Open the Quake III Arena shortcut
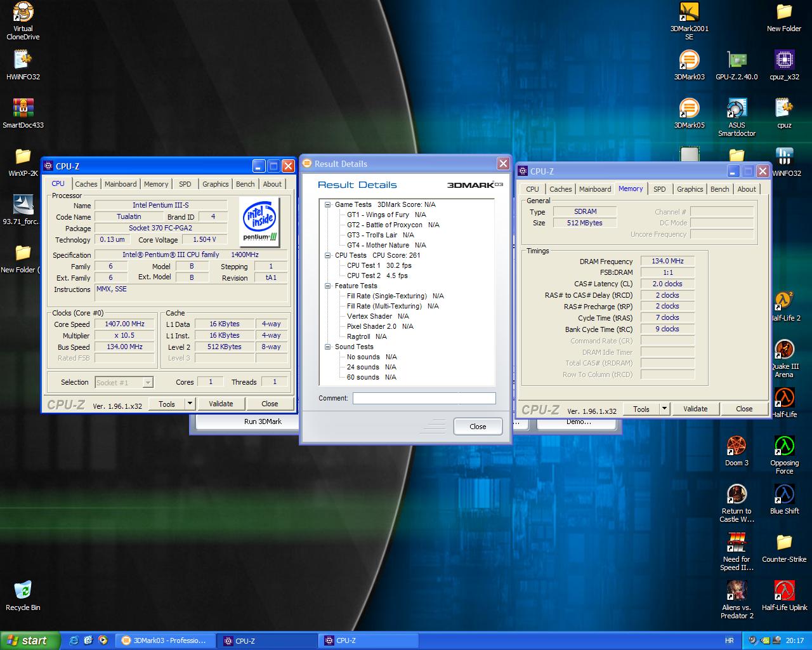Image resolution: width=812 pixels, height=650 pixels. click(x=785, y=350)
